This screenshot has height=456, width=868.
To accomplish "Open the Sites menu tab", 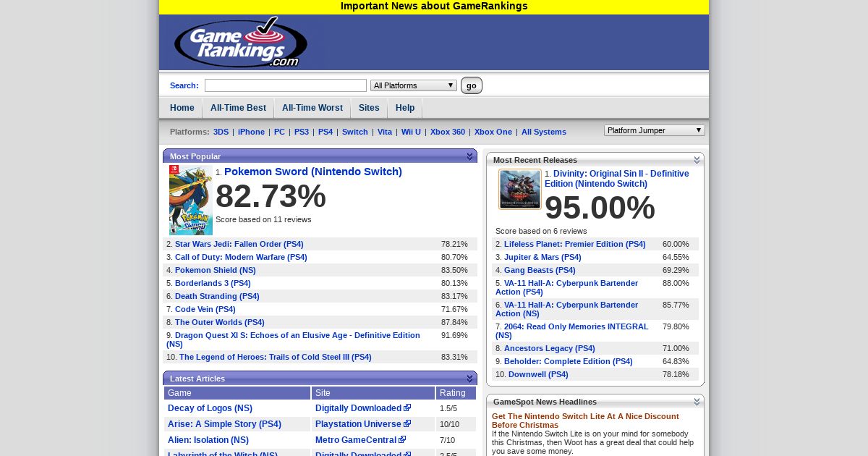I will tap(369, 108).
